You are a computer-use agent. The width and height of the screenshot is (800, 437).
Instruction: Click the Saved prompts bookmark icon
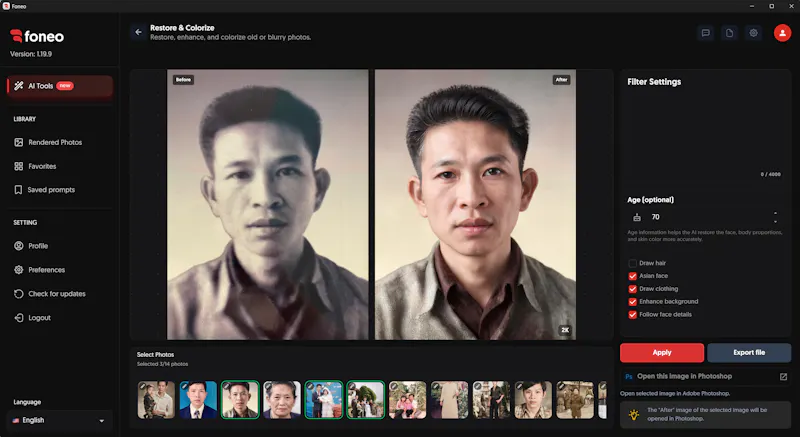point(18,190)
